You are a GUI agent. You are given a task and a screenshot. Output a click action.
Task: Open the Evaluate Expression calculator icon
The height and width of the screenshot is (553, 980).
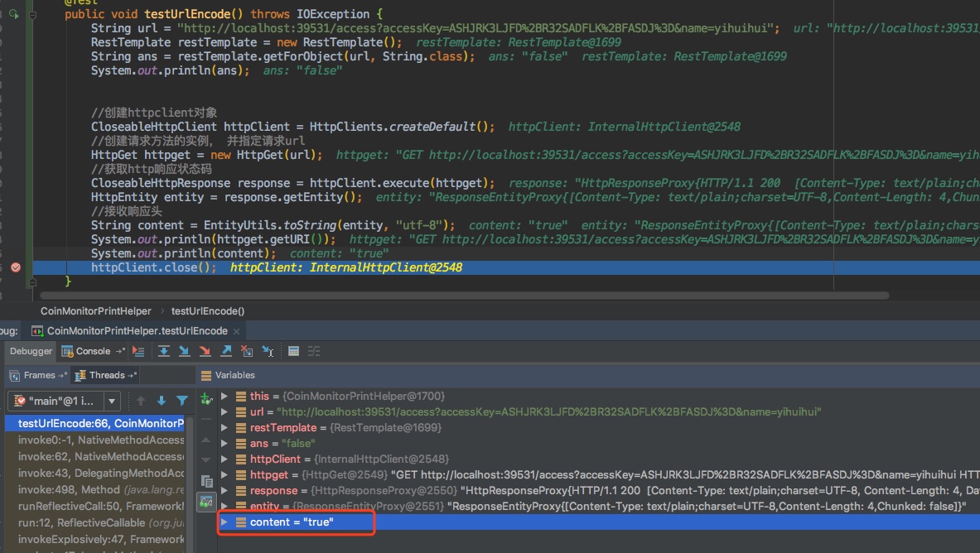pyautogui.click(x=293, y=350)
